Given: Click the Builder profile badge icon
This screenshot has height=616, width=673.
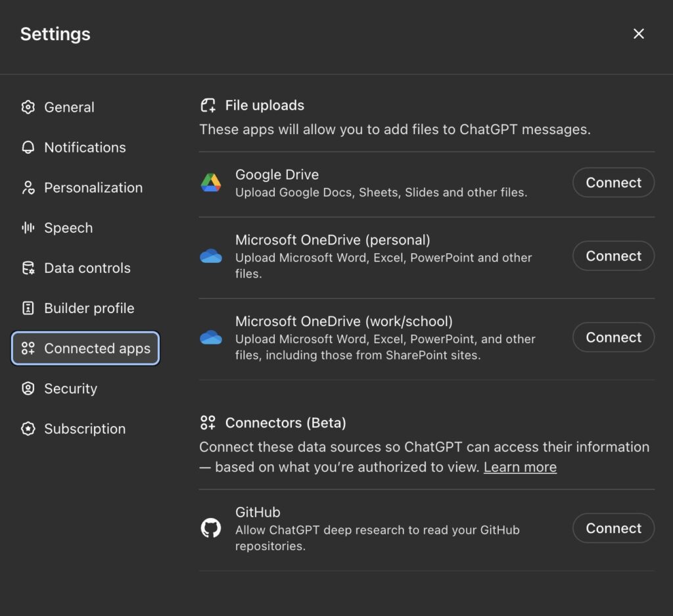Looking at the screenshot, I should tap(28, 308).
